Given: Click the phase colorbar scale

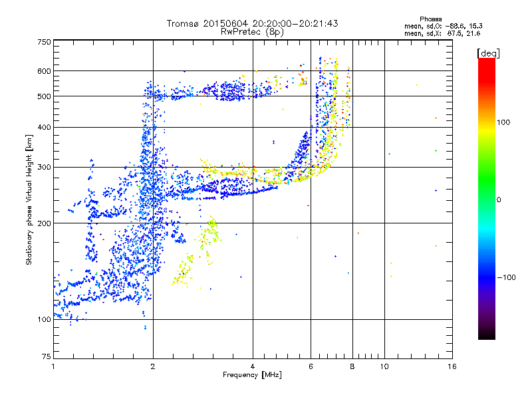Looking at the screenshot, I should click(487, 199).
